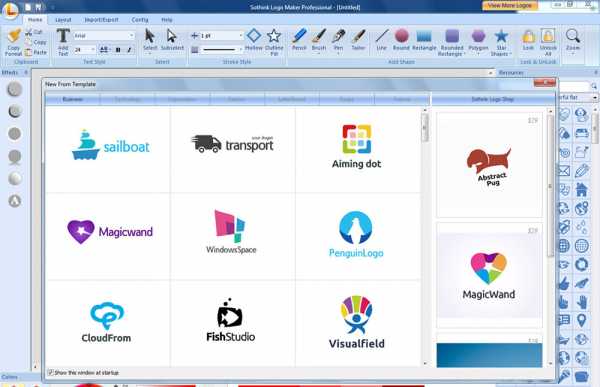
Task: Open the Zoom tool
Action: (x=573, y=40)
